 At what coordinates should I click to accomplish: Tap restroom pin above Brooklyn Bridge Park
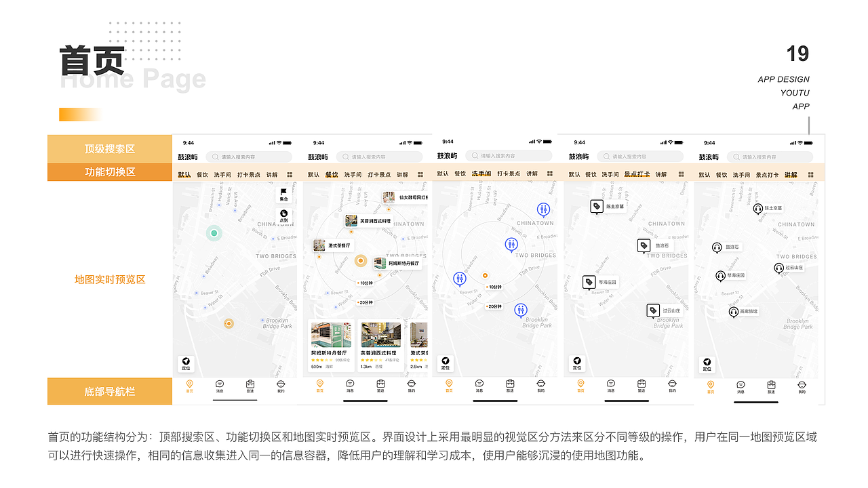(520, 310)
